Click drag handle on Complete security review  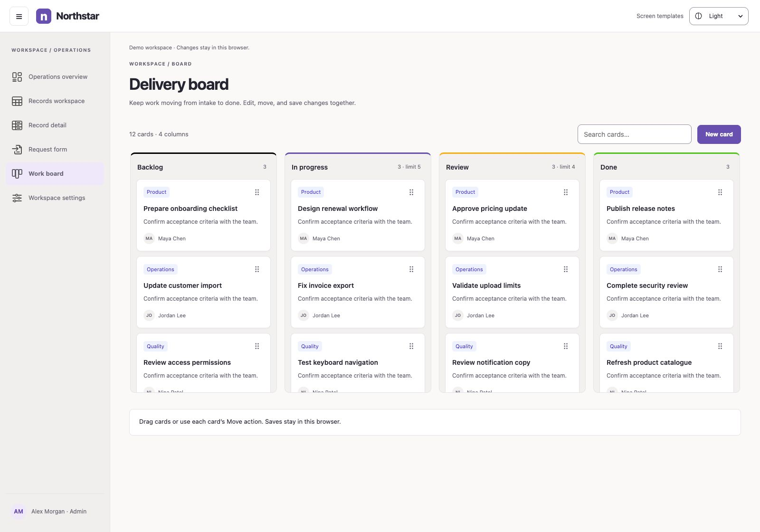tap(720, 269)
